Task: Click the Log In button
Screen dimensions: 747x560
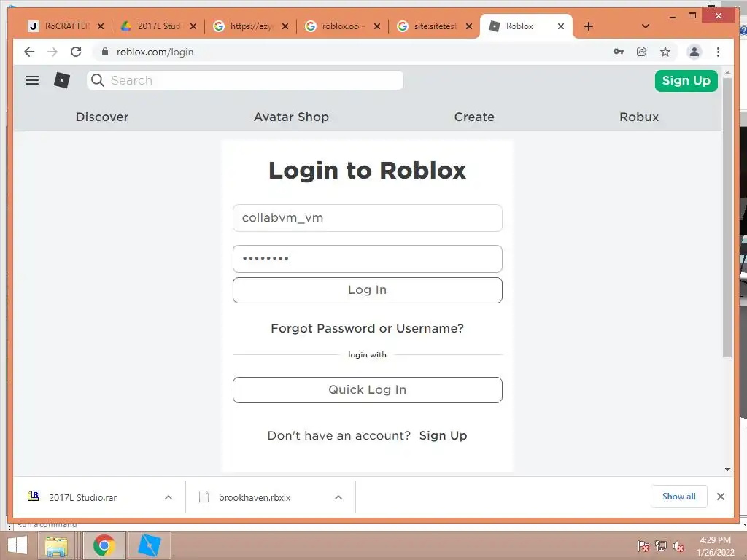Action: click(368, 290)
